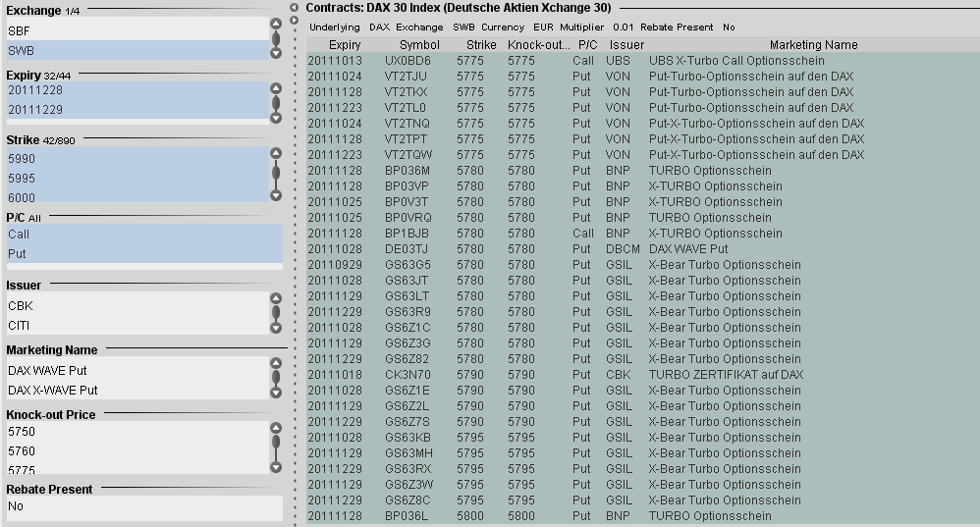Viewport: 980px width, 527px height.
Task: Click TURBO ZERTIFIKAT auf DAX marketing name
Action: pos(726,375)
